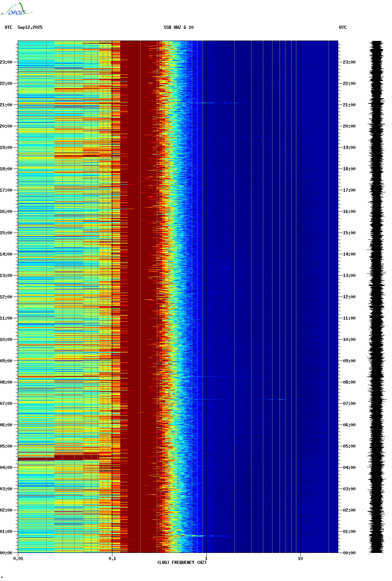The width and height of the screenshot is (392, 581).
Task: Click the 0.01 frequency axis label
Action: point(18,558)
